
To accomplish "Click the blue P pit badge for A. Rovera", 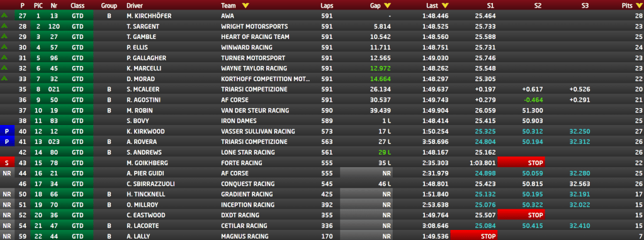I will [7, 142].
